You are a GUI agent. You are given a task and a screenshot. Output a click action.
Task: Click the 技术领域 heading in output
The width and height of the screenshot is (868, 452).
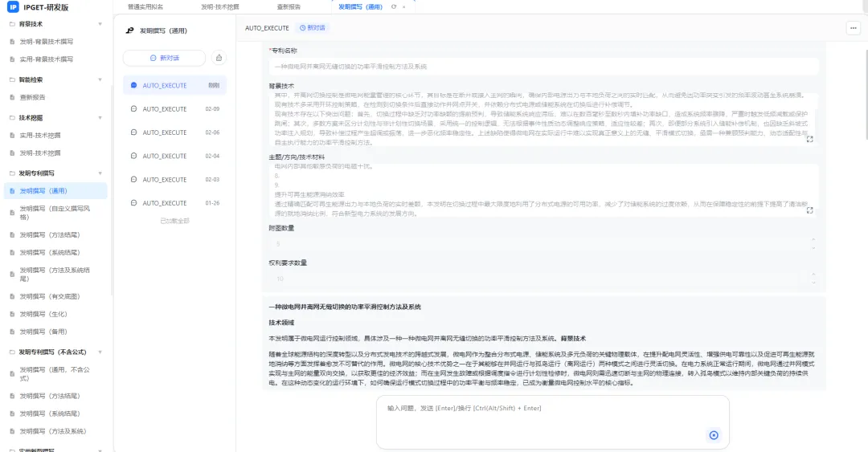click(x=281, y=323)
